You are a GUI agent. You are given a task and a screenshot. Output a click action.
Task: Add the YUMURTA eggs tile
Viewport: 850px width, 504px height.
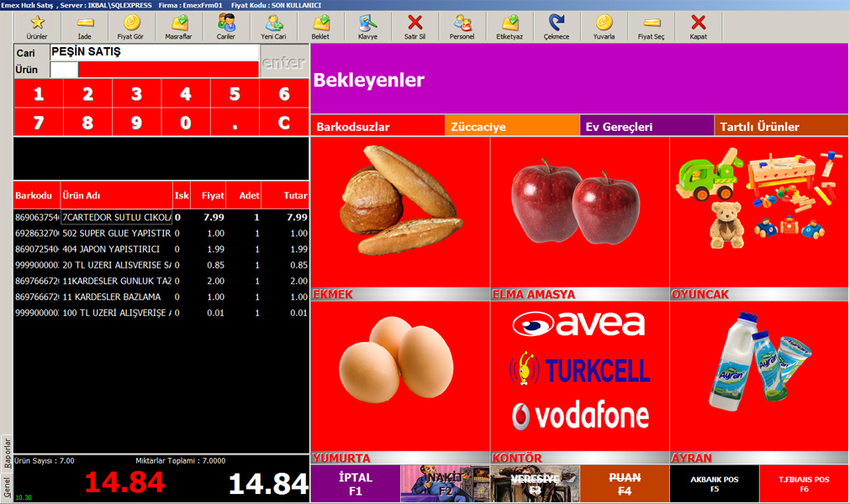pos(400,383)
